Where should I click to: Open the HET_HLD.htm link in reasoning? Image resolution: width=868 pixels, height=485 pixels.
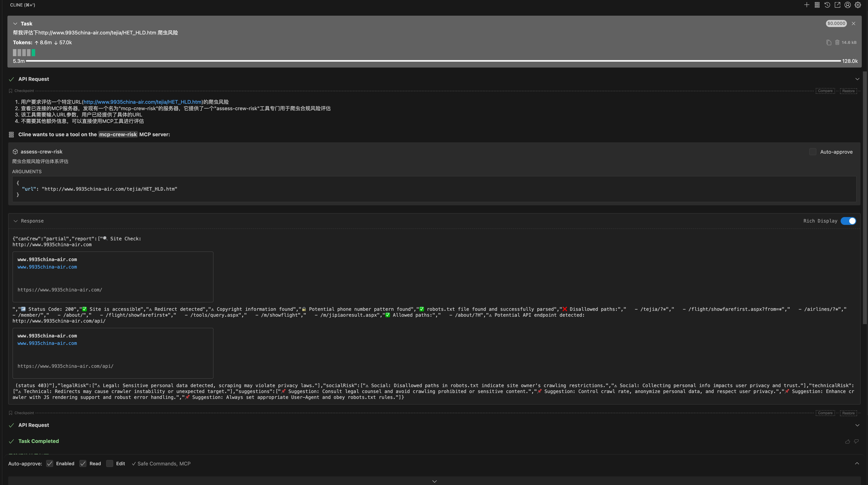pos(142,102)
